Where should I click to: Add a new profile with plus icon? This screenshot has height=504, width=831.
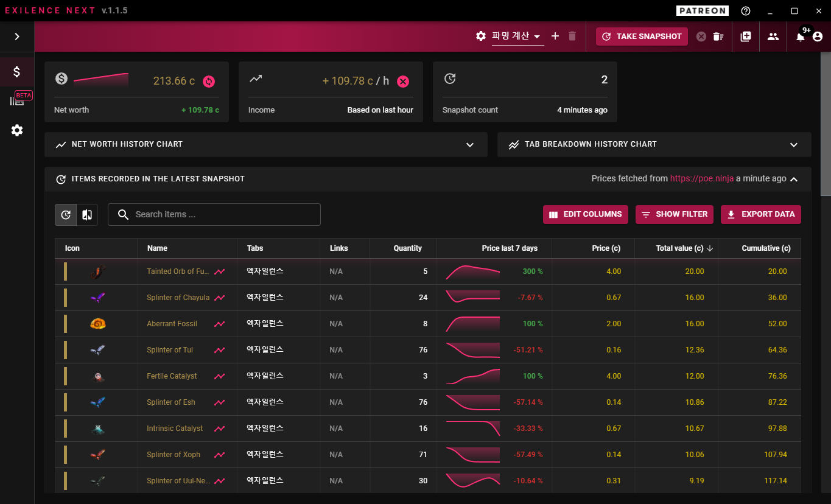click(555, 36)
